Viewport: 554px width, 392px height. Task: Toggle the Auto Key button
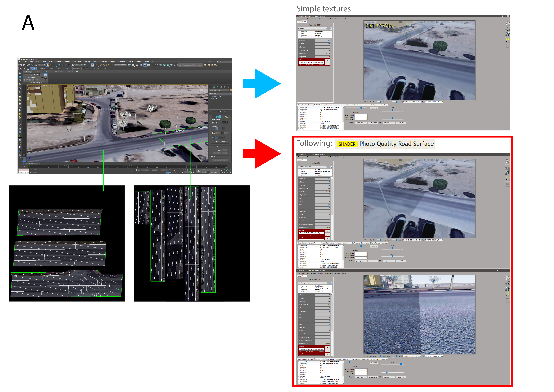(x=204, y=170)
